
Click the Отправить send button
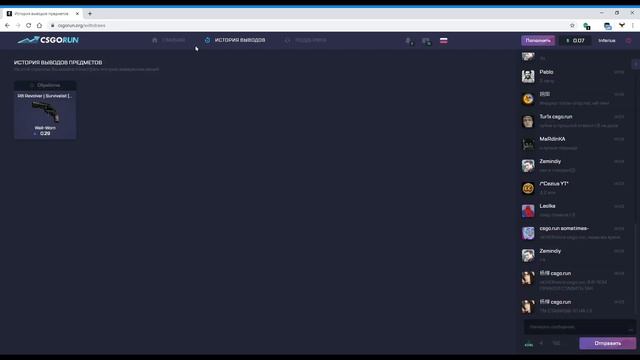pyautogui.click(x=607, y=343)
